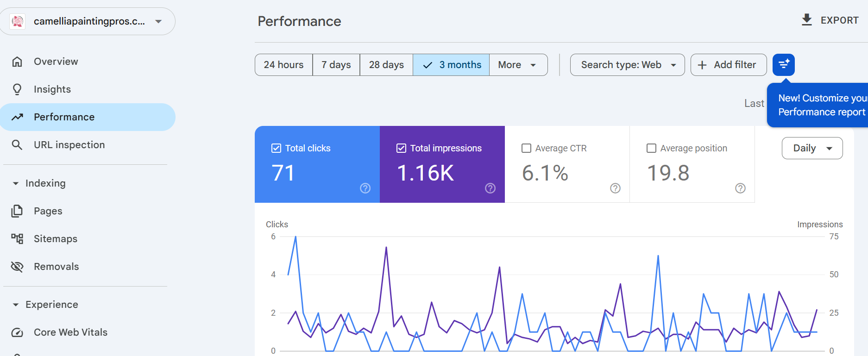Click the 71 total clicks value
This screenshot has width=868, height=356.
tap(283, 173)
